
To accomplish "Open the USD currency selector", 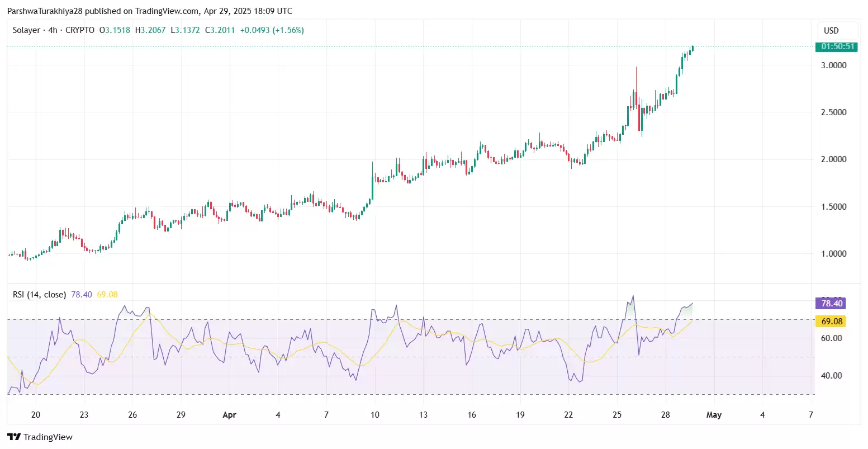I will pos(831,31).
